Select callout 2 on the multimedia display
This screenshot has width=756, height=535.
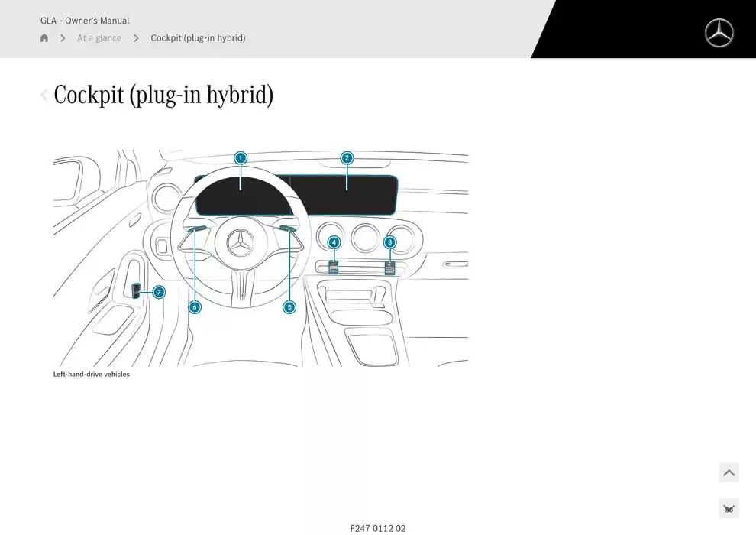point(346,158)
